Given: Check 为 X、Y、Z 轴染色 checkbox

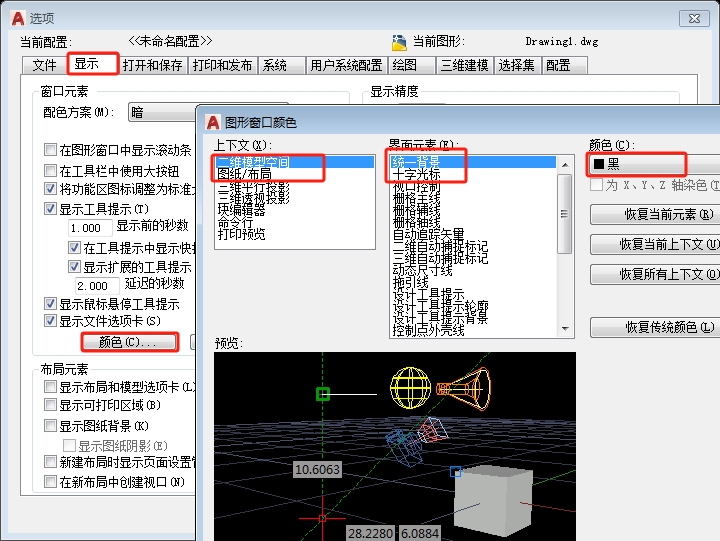Looking at the screenshot, I should tap(596, 185).
